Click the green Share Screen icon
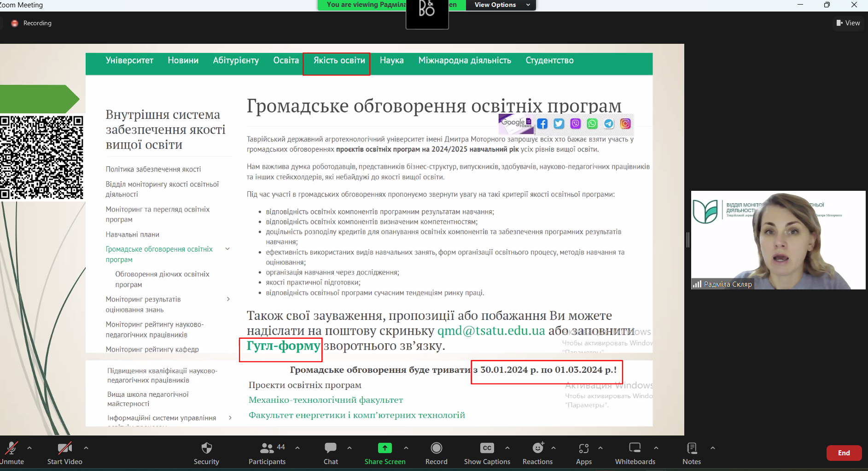 click(385, 448)
